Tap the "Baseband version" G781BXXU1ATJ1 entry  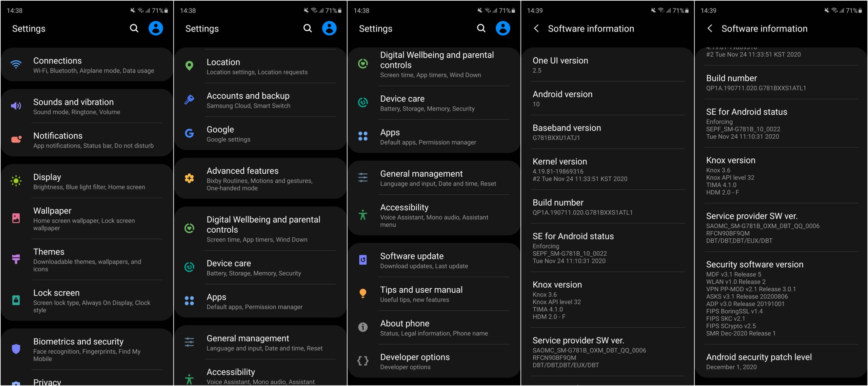pyautogui.click(x=608, y=132)
